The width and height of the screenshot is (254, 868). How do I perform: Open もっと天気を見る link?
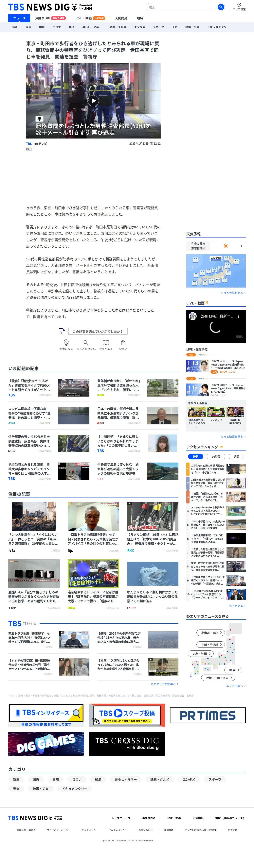pyautogui.click(x=233, y=293)
